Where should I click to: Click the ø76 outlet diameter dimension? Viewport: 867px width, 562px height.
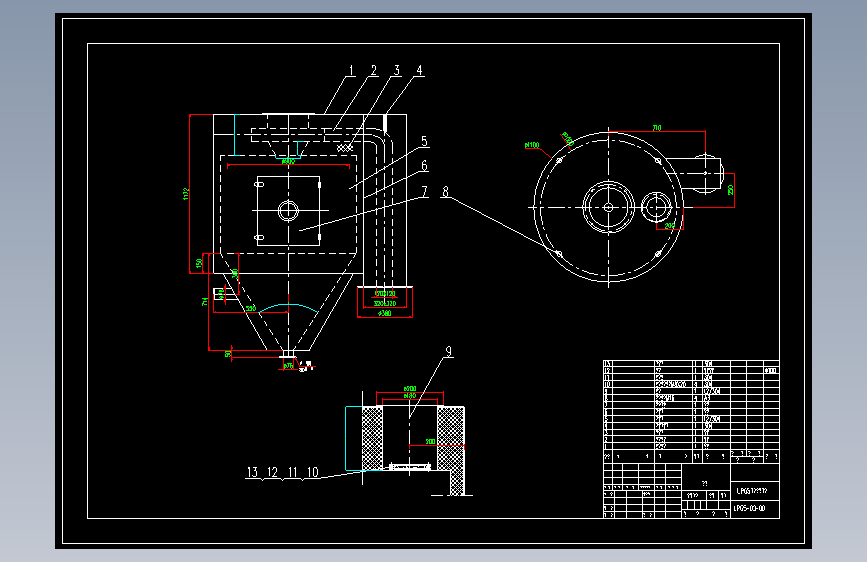point(288,366)
